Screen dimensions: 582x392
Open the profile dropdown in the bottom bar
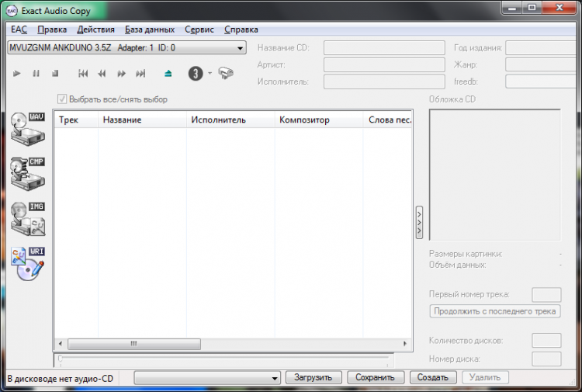(x=207, y=378)
